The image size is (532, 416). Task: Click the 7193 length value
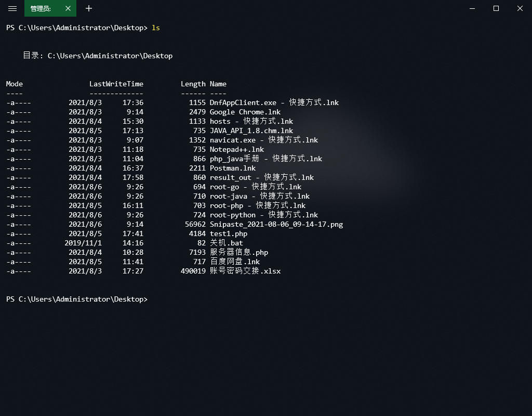pos(197,252)
